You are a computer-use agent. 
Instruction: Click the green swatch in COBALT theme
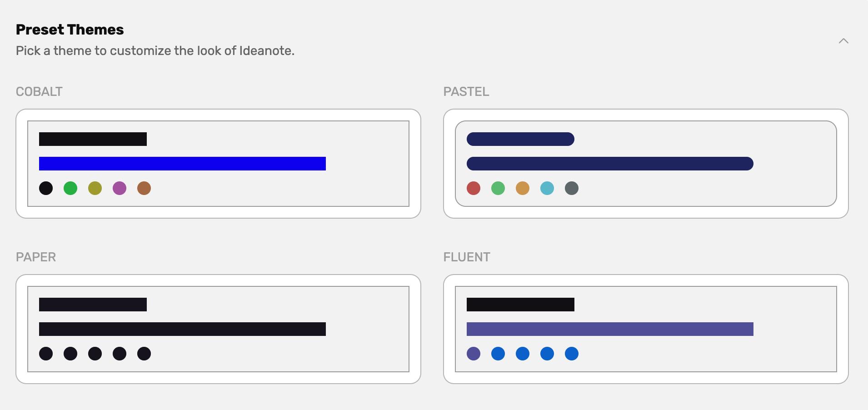click(x=70, y=188)
